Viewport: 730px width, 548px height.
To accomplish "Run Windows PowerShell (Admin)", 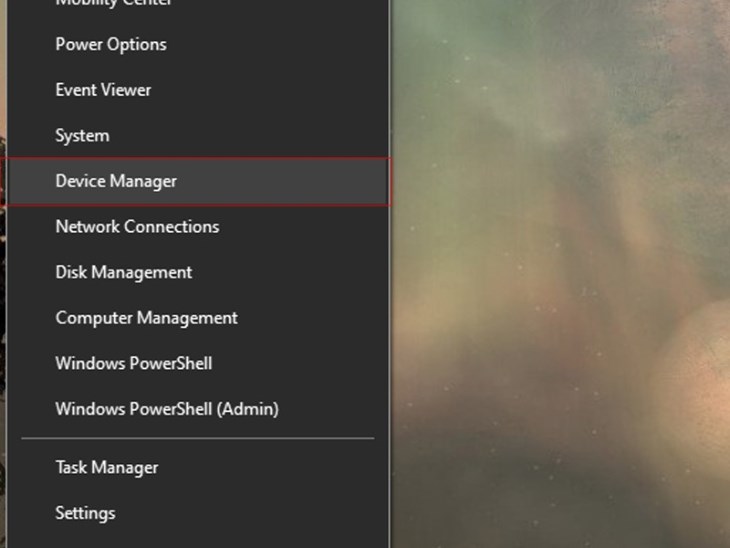I will pos(166,409).
